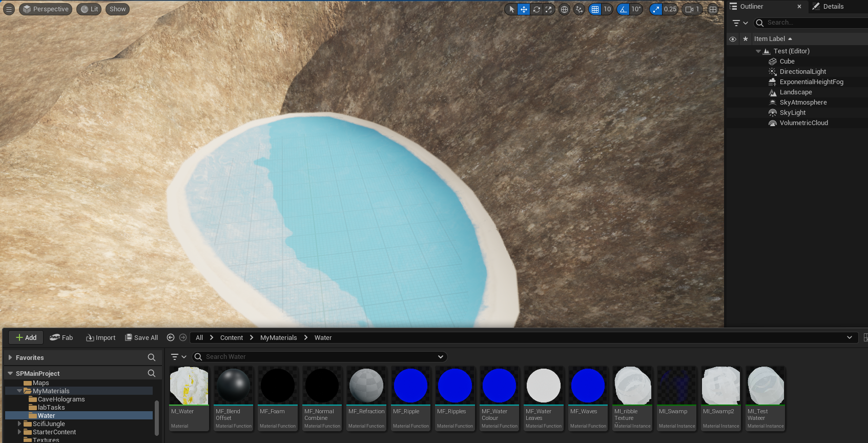The width and height of the screenshot is (868, 443).
Task: Expand the ScifiJungle folder
Action: coord(19,424)
